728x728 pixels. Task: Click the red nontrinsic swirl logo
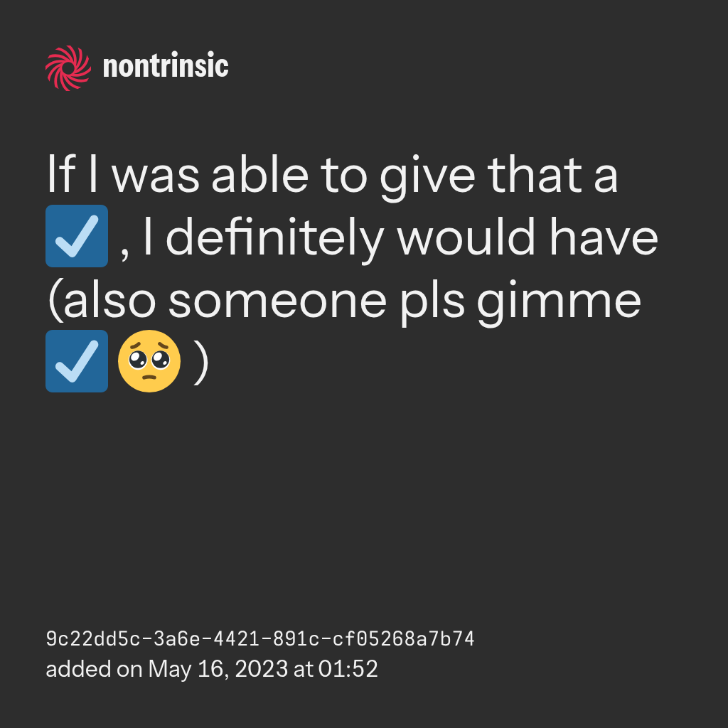68,68
